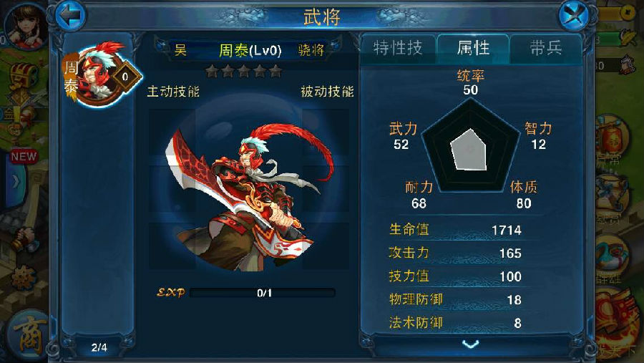Image resolution: width=644 pixels, height=363 pixels.
Task: Select the 周泰 general portrait
Action: pos(99,74)
